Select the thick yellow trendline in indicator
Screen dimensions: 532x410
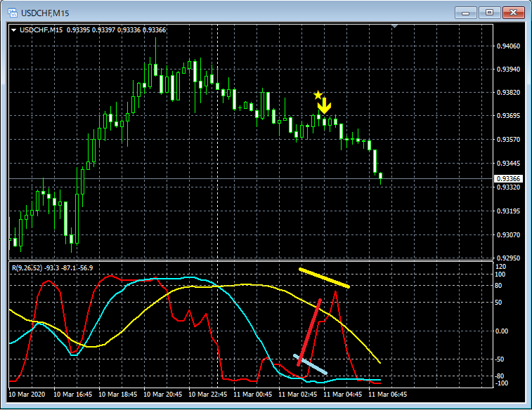click(x=324, y=278)
